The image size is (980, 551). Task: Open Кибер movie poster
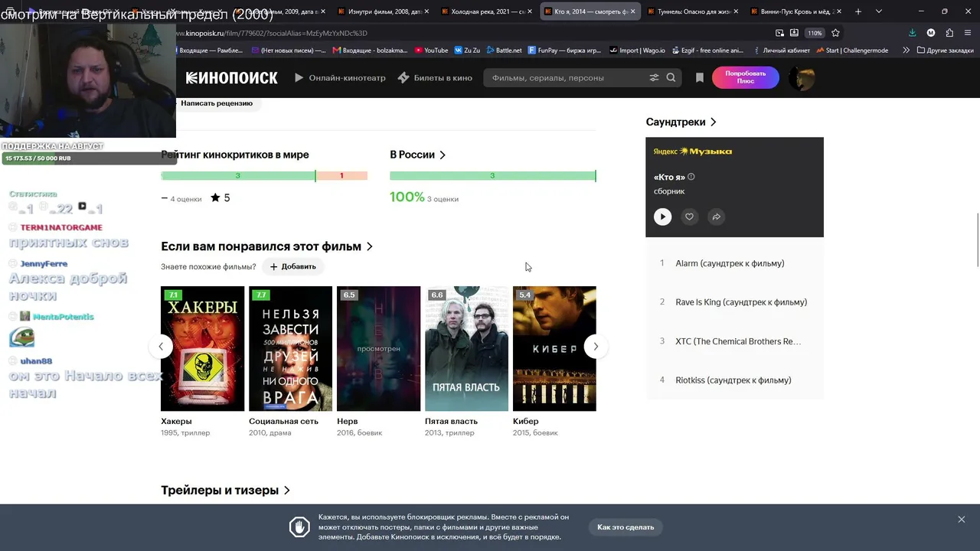pyautogui.click(x=554, y=349)
